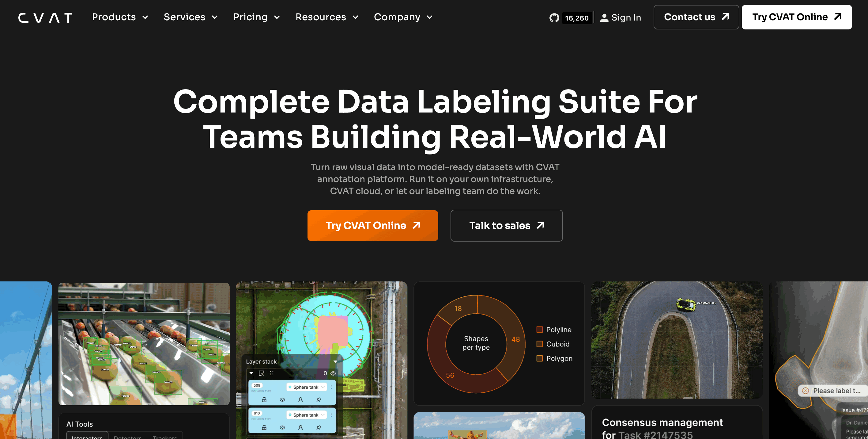868x439 pixels.
Task: Open the Services menu
Action: 191,17
